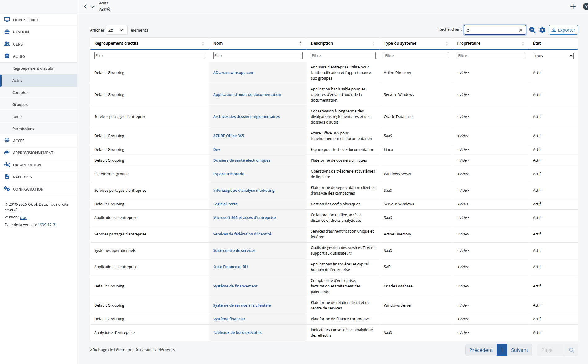
Task: Open the doc version link
Action: click(x=24, y=217)
